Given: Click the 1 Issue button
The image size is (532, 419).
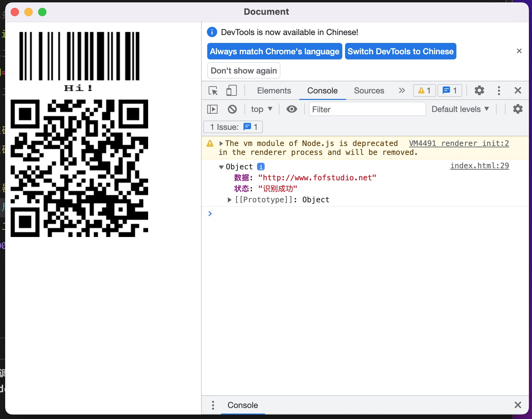Looking at the screenshot, I should [233, 127].
